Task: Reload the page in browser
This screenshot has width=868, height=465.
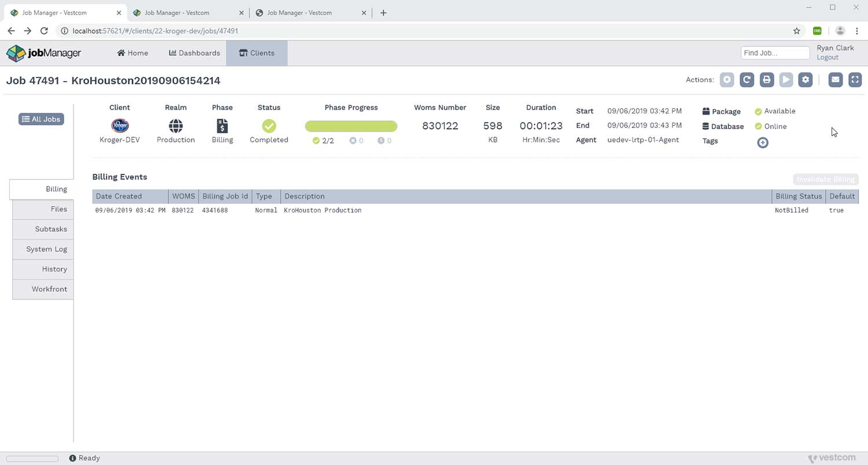Action: click(x=44, y=31)
